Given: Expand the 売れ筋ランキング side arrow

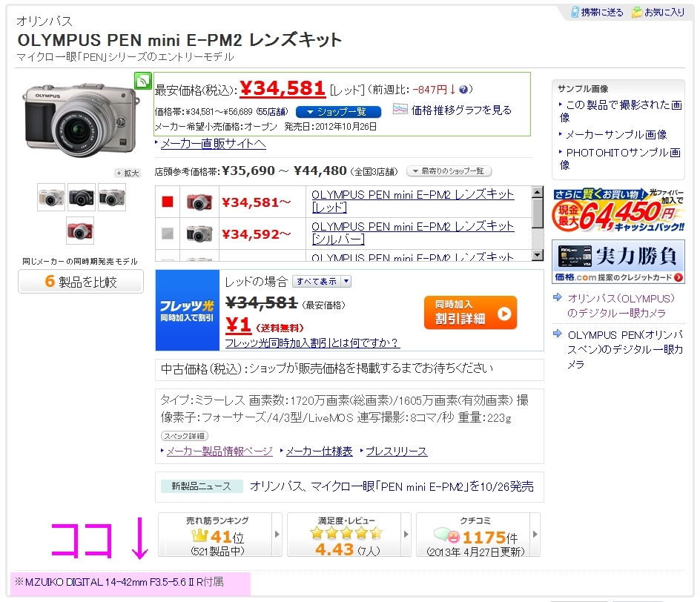Looking at the screenshot, I should 277,535.
